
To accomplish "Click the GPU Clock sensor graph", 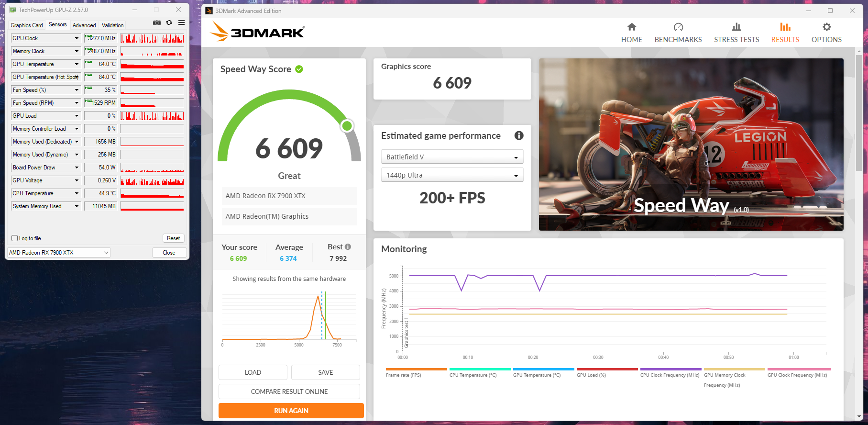I will [x=152, y=38].
